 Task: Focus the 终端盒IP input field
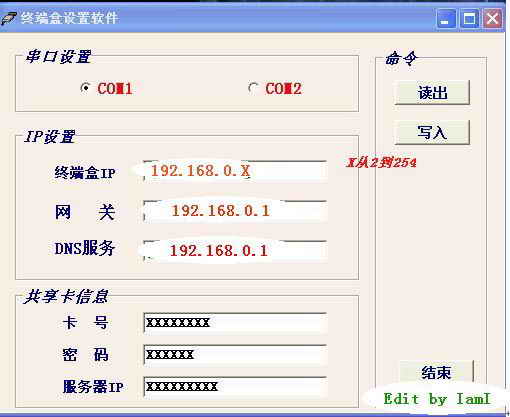tap(235, 171)
